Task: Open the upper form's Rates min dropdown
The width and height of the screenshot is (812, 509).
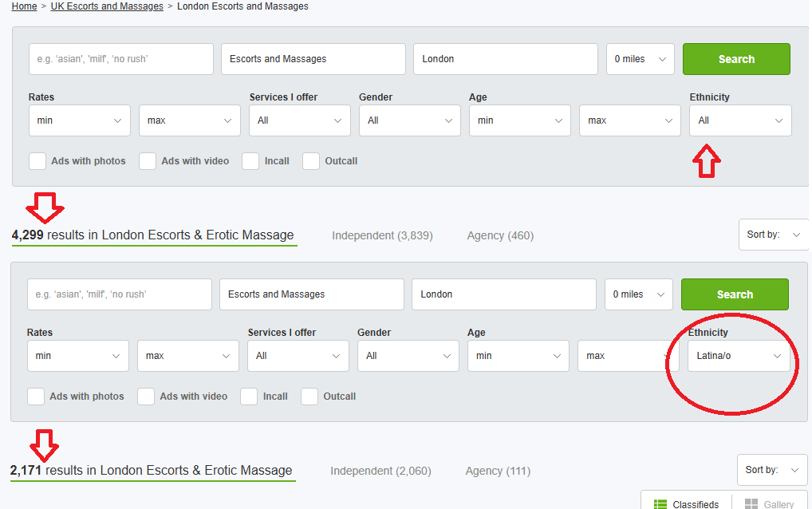Action: [x=80, y=120]
